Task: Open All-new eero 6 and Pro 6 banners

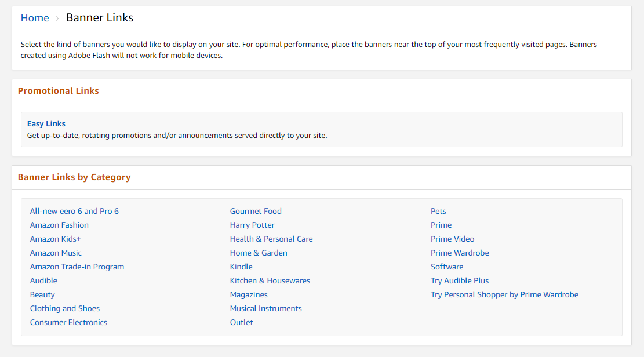Action: [74, 211]
